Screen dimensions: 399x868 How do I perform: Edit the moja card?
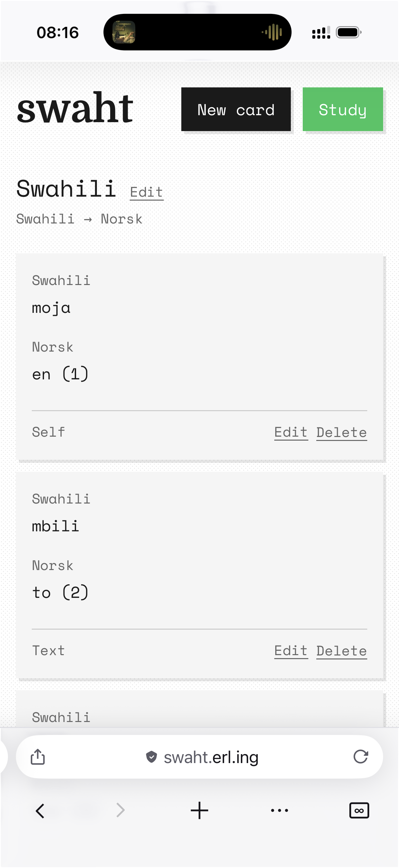pyautogui.click(x=291, y=432)
